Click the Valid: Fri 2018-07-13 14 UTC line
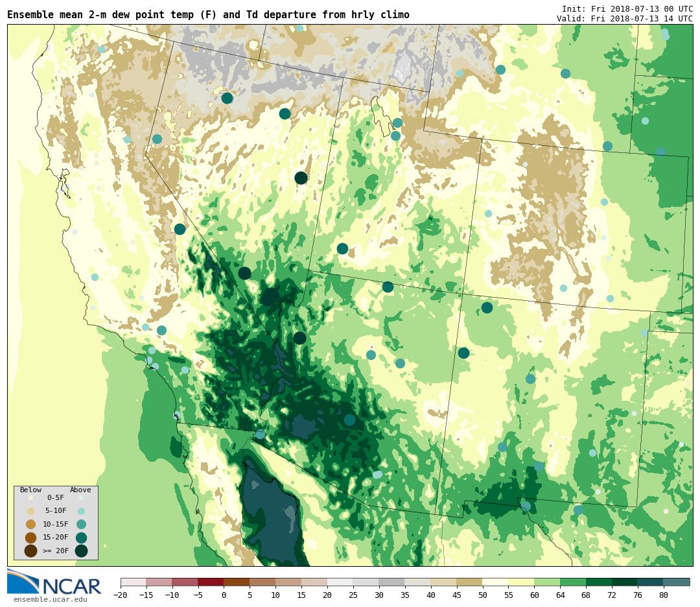This screenshot has width=700, height=607. [x=625, y=19]
